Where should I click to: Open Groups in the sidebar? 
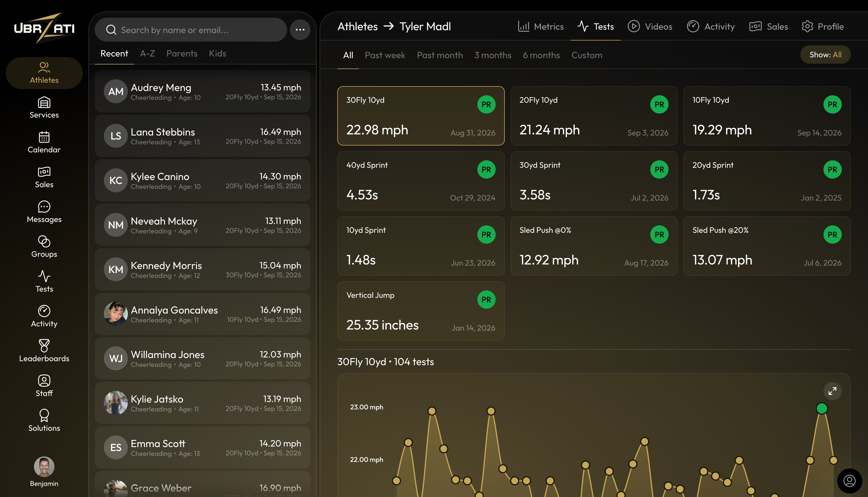44,247
